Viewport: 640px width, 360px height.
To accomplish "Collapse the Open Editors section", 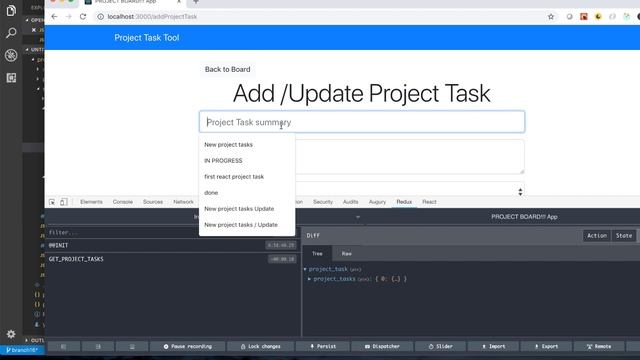I will pyautogui.click(x=27, y=20).
